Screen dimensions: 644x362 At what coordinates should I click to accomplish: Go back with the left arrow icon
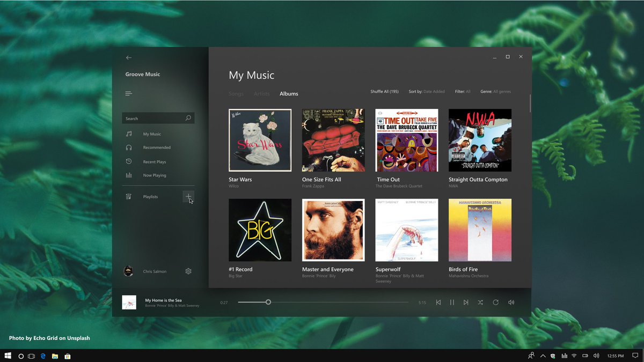129,57
